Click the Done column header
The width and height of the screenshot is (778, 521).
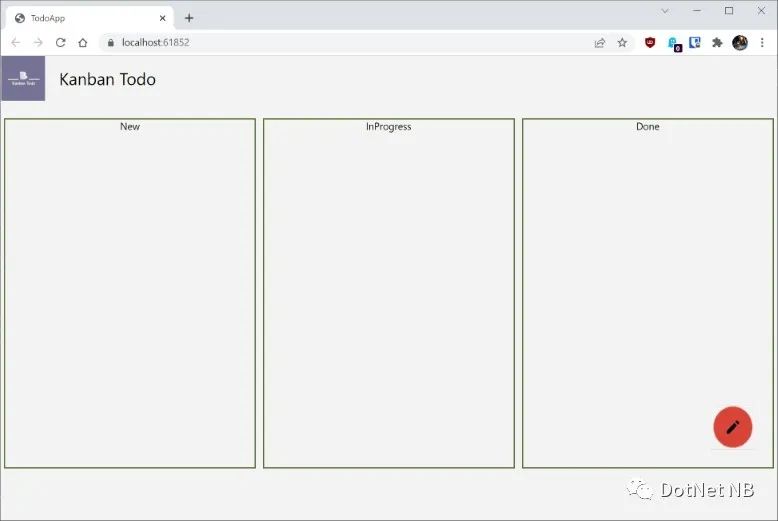(648, 127)
